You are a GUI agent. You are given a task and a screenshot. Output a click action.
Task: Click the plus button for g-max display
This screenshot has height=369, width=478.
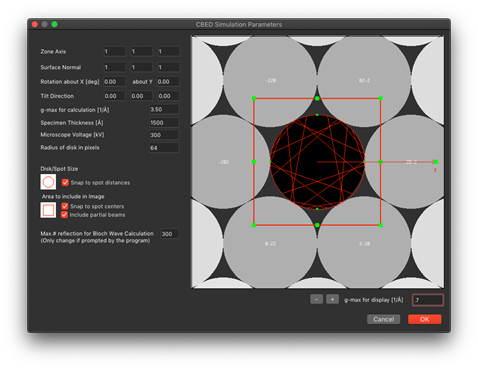[x=332, y=299]
